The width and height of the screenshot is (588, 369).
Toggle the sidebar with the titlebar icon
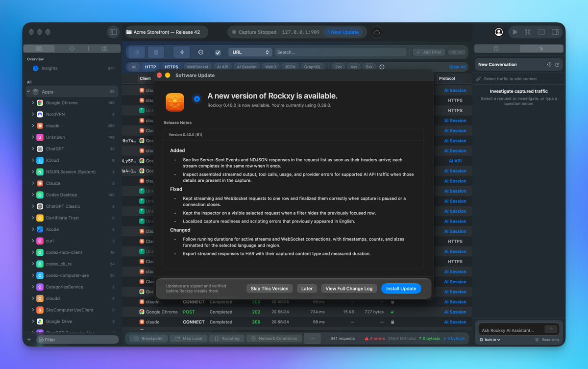coord(113,32)
